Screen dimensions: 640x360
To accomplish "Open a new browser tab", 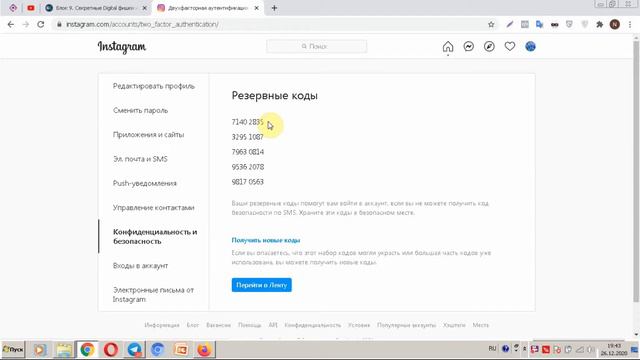I will (x=274, y=8).
